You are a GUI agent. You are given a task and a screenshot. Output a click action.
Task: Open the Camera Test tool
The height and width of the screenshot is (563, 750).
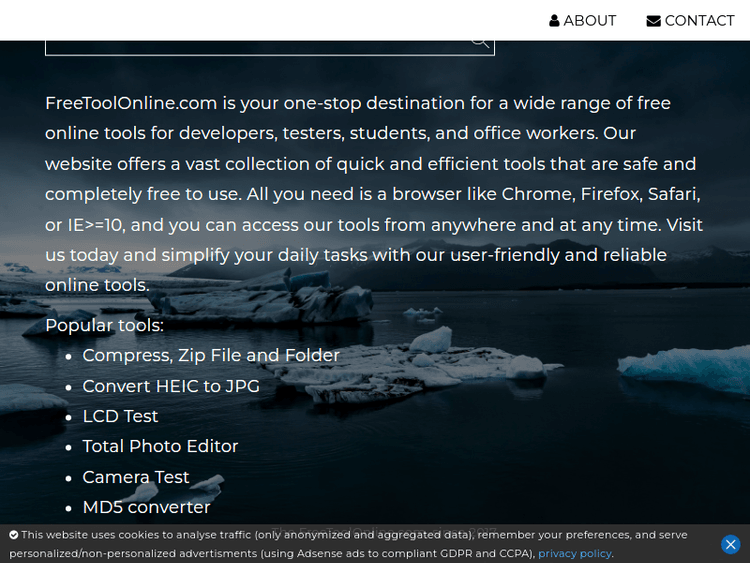136,477
